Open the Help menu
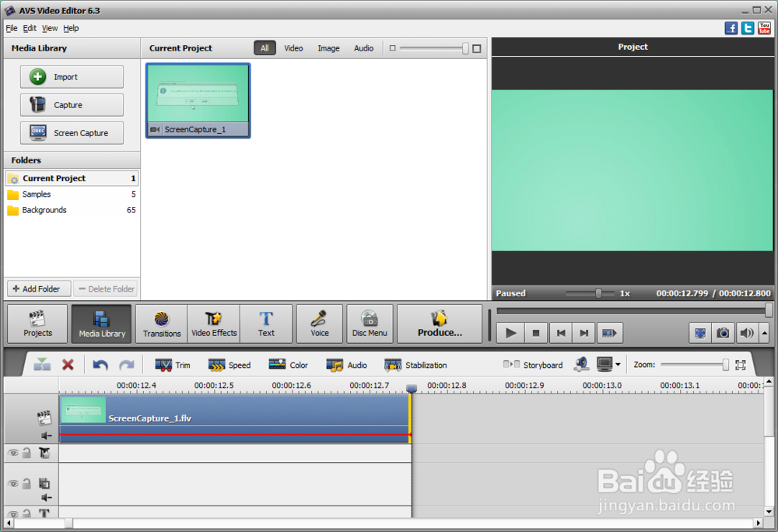 (71, 28)
